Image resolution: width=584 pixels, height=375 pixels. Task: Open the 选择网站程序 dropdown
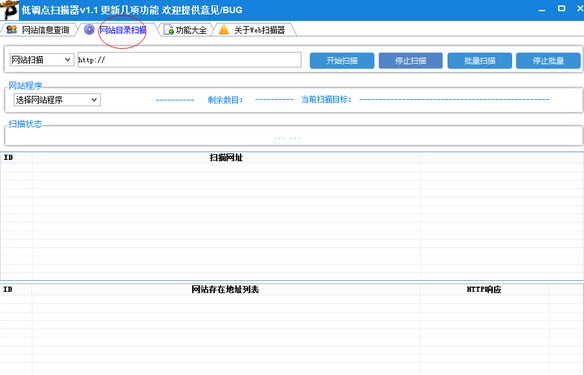[57, 100]
